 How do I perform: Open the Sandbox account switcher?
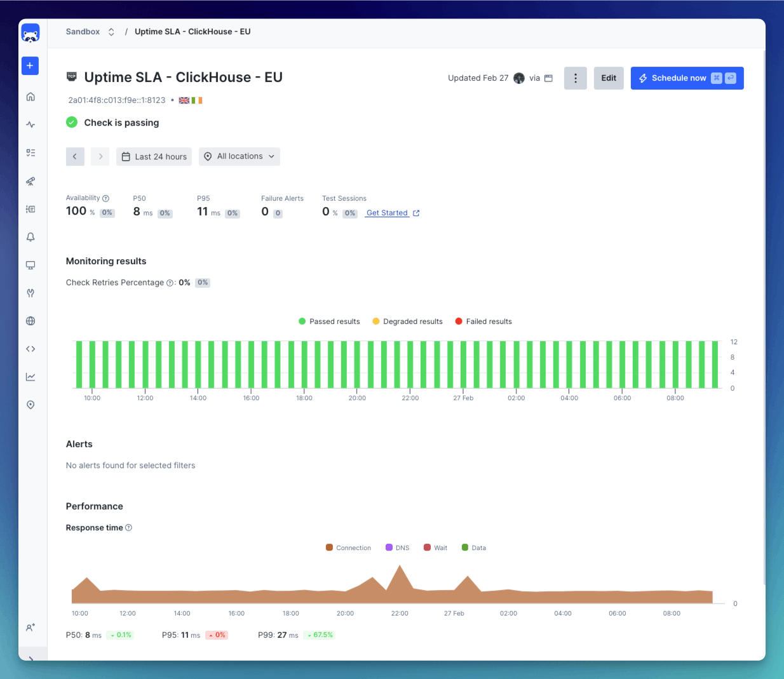90,32
